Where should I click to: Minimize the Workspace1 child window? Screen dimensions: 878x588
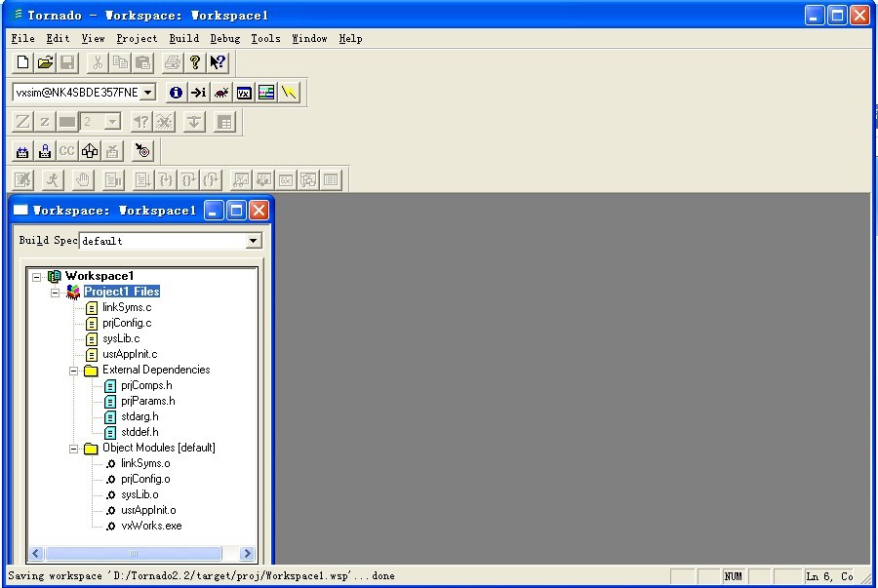(x=214, y=211)
